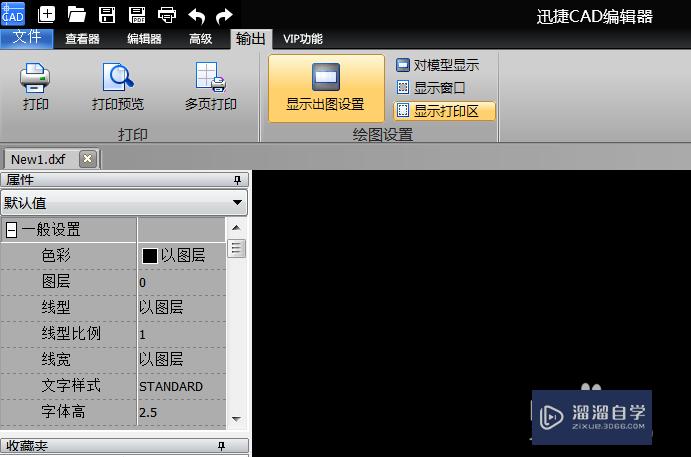Switch to the 编辑器 tab
The image size is (691, 457).
(x=144, y=39)
